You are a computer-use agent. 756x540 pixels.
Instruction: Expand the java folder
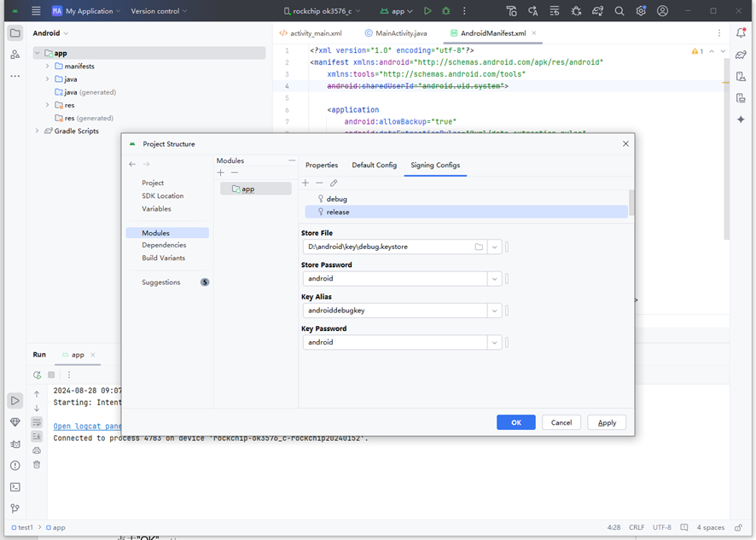(x=47, y=79)
